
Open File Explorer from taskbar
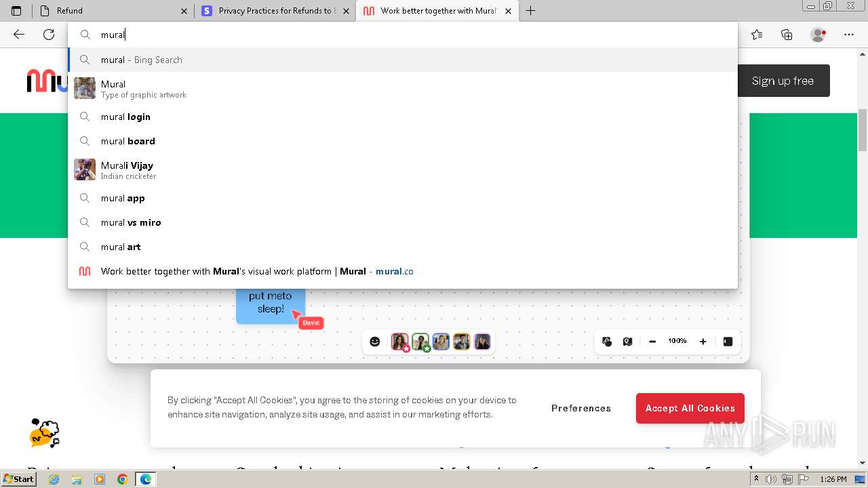77,479
